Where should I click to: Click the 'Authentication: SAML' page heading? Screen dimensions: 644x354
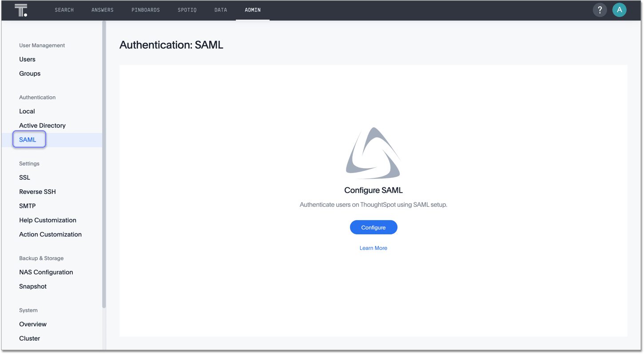171,45
